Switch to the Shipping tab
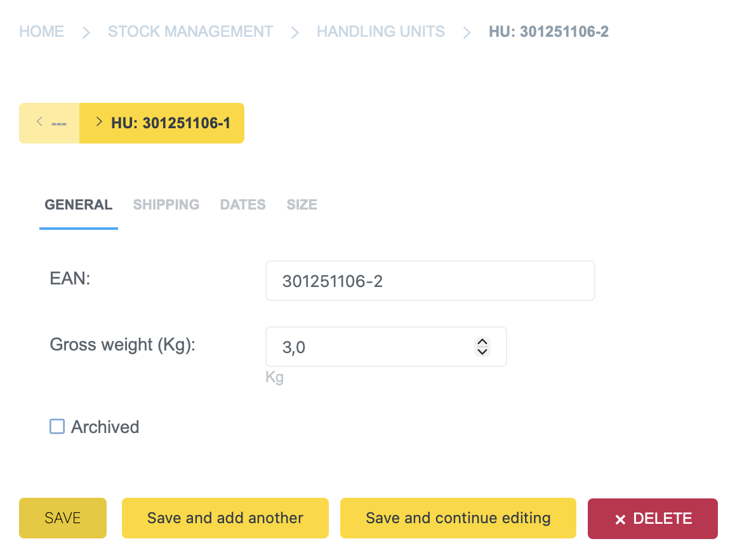This screenshot has width=749, height=560. pos(166,205)
